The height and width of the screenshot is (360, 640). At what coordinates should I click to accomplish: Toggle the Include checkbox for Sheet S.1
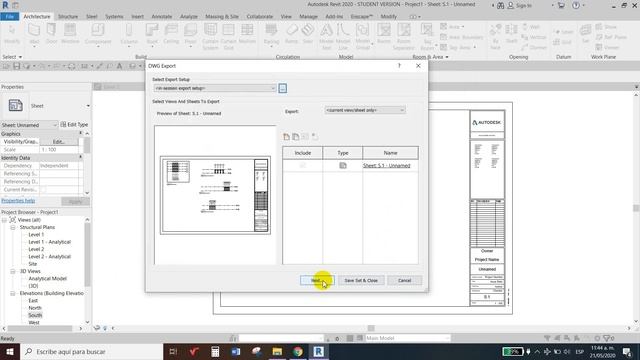(302, 165)
